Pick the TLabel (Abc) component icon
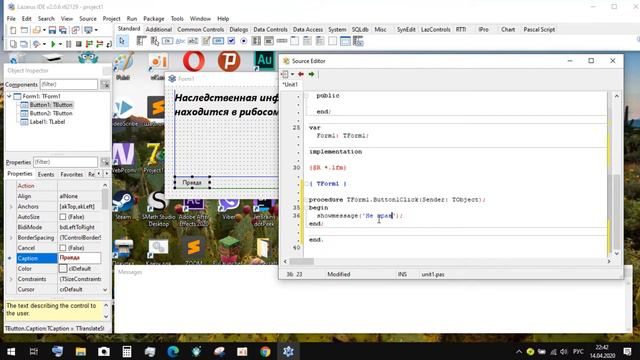640x360 pixels. click(180, 41)
